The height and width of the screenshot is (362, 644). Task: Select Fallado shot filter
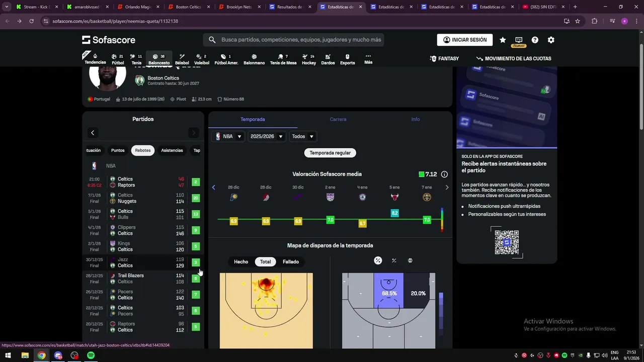pyautogui.click(x=291, y=261)
